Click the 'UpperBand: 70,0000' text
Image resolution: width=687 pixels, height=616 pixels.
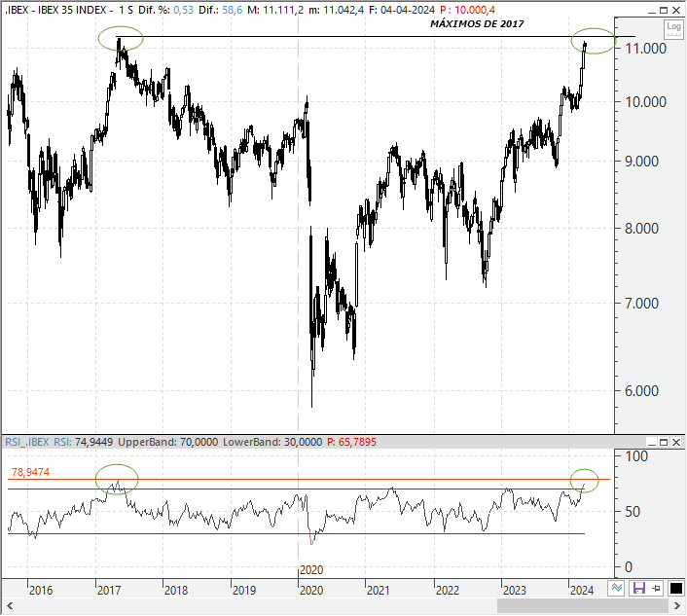click(x=167, y=442)
